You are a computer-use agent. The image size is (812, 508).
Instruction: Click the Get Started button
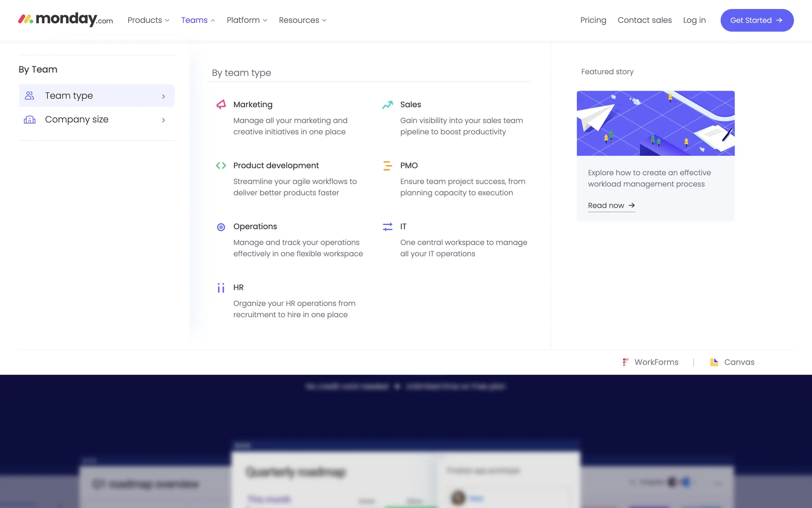tap(757, 20)
